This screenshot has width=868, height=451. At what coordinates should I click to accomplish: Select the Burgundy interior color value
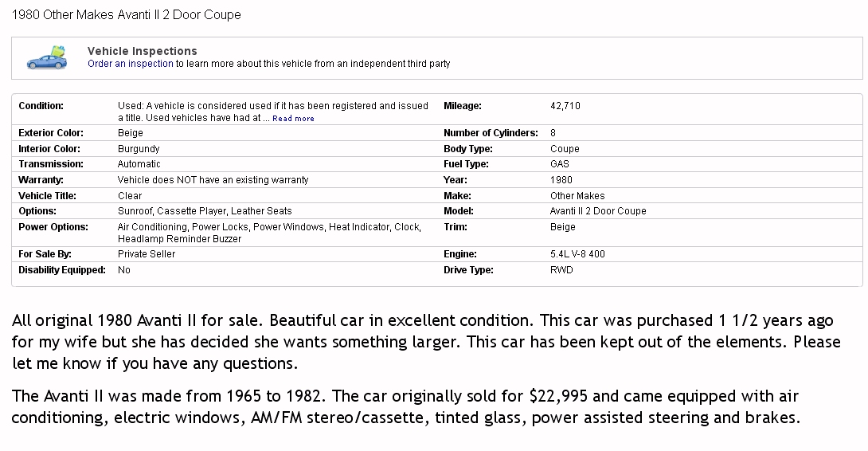click(x=139, y=149)
